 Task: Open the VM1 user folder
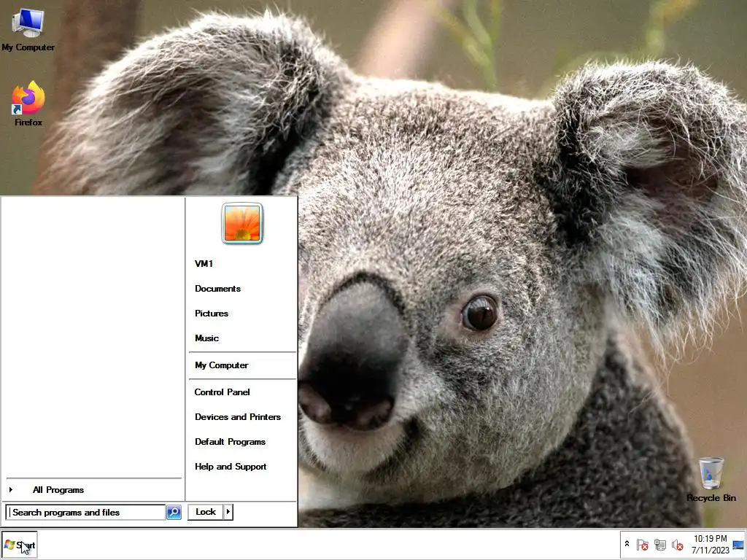(204, 264)
